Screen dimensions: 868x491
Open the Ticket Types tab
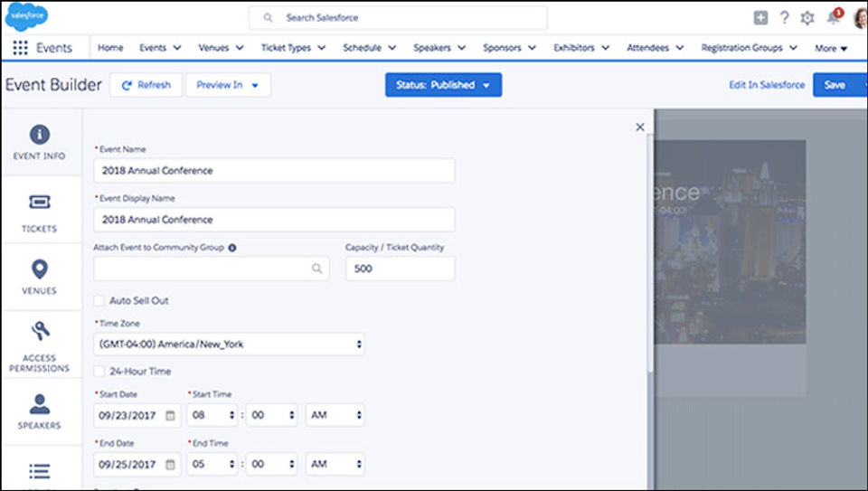pyautogui.click(x=287, y=48)
